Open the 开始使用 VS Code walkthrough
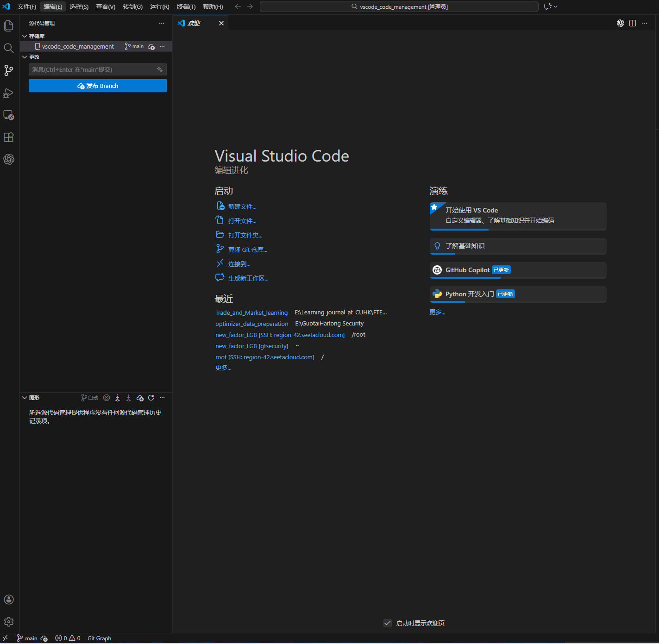The width and height of the screenshot is (659, 644). (x=518, y=216)
